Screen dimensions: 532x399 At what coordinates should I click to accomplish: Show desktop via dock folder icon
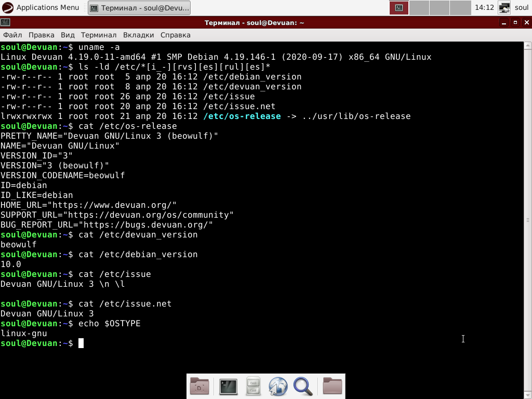pos(199,386)
